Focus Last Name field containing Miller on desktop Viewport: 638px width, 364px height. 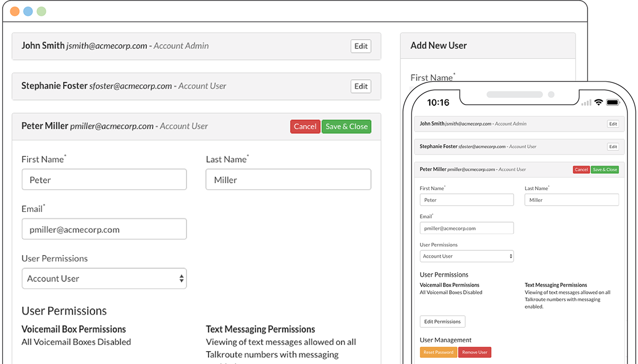point(288,180)
